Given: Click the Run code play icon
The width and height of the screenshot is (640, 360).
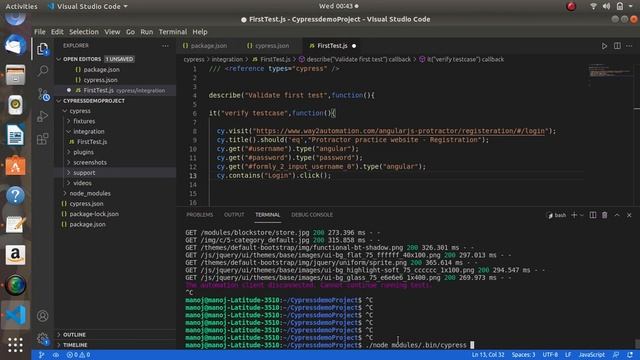Looking at the screenshot, I should tap(604, 46).
